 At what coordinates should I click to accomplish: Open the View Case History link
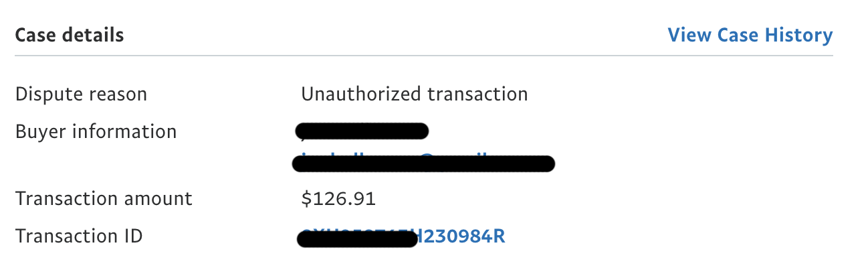tap(750, 35)
